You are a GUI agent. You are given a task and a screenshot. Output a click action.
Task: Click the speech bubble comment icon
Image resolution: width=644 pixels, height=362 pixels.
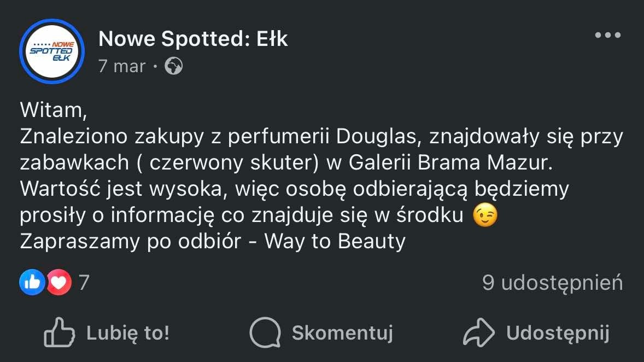(265, 332)
